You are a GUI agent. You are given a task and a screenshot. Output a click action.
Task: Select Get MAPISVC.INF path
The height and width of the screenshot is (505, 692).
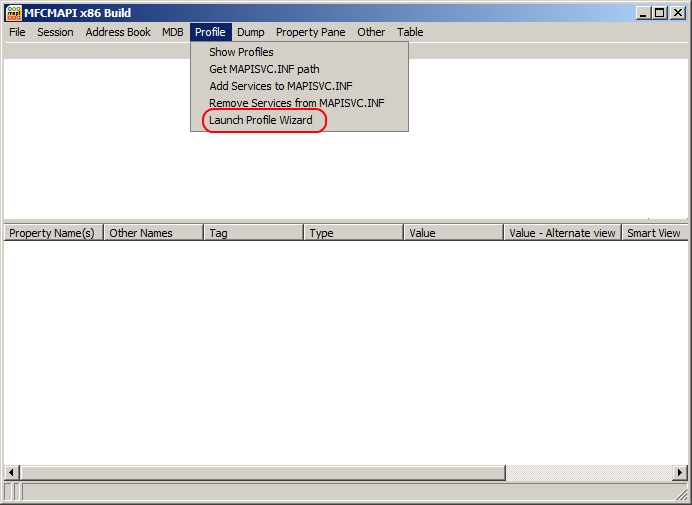(x=299, y=69)
